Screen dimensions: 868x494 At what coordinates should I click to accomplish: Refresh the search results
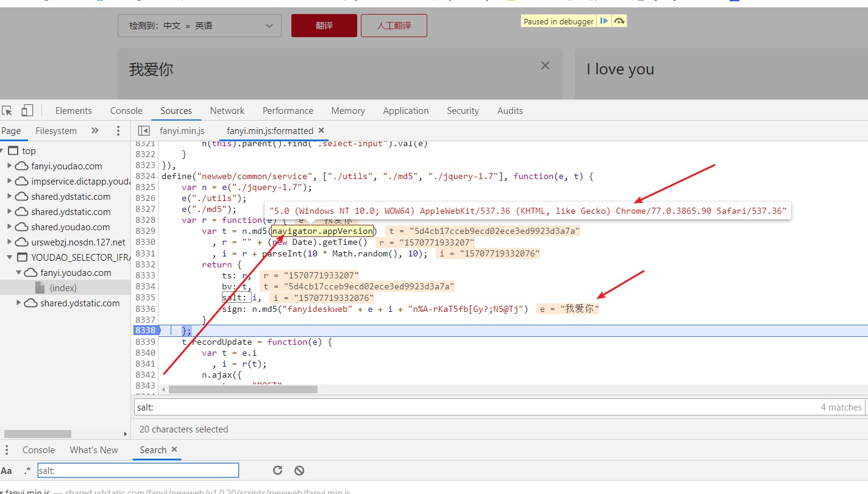coord(277,470)
